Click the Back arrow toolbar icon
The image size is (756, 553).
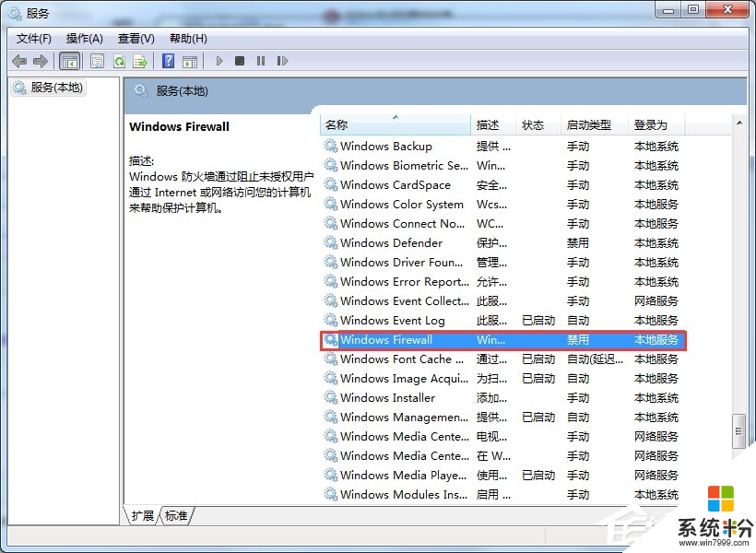[x=19, y=61]
